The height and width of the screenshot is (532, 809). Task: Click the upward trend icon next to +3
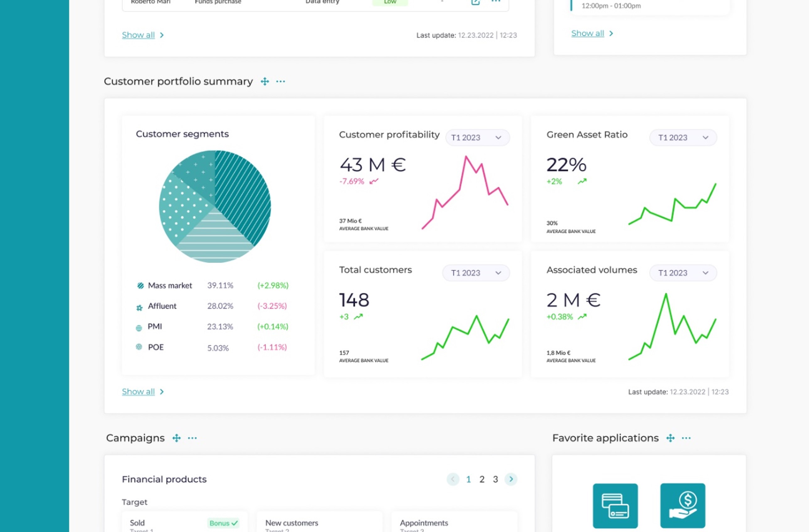click(358, 317)
